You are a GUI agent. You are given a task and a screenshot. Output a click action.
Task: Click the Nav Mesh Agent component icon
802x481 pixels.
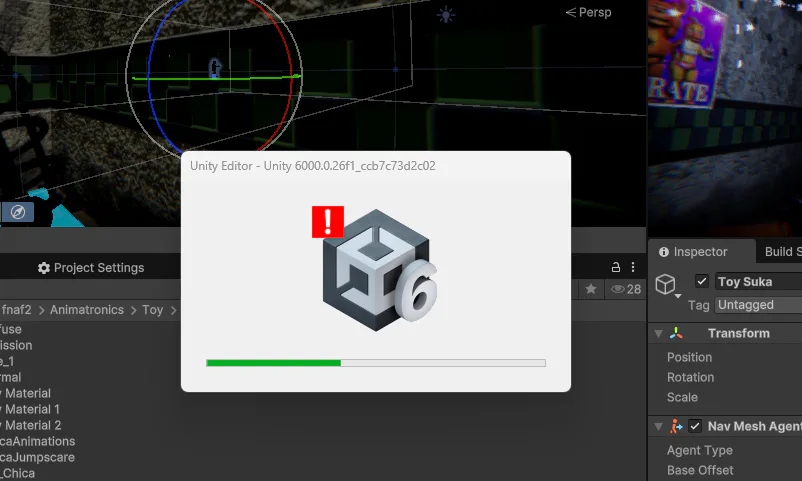pos(676,426)
